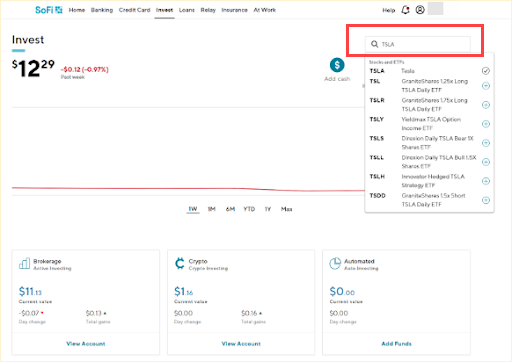Click the Brokerage bar chart icon
The image size is (512, 362).
[24, 263]
